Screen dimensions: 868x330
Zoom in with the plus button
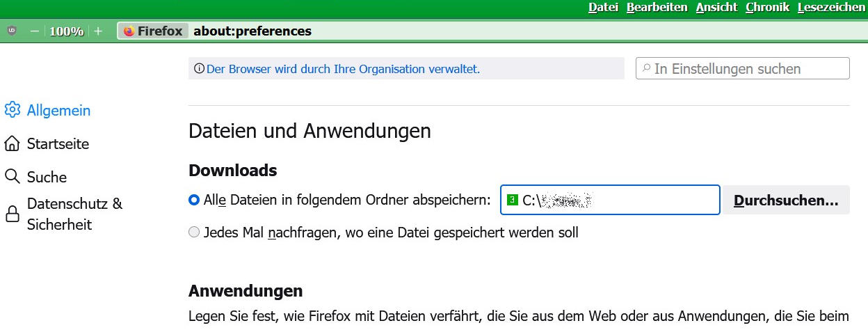pyautogui.click(x=98, y=31)
